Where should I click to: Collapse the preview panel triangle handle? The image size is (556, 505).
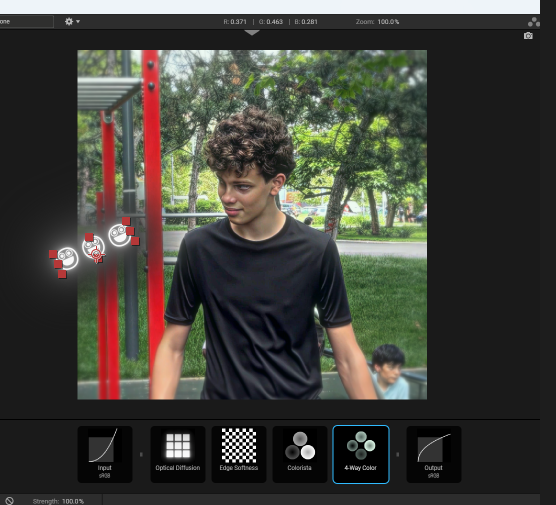[x=252, y=33]
